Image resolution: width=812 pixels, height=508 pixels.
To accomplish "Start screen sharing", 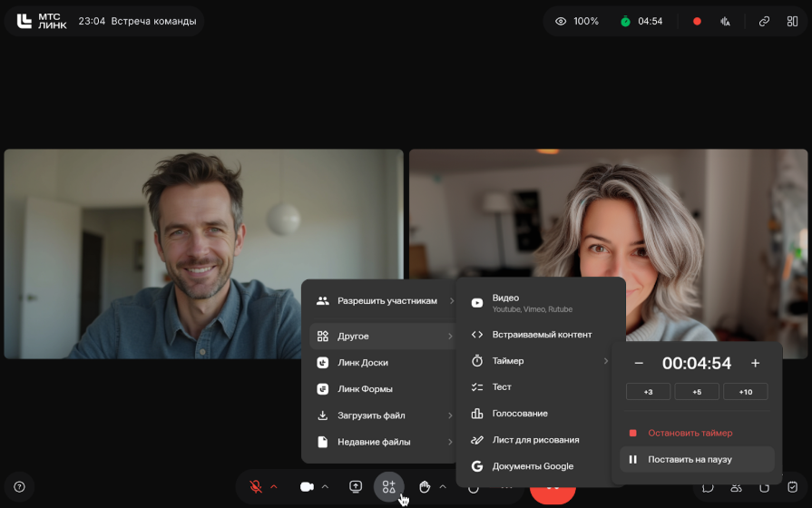I will tap(356, 487).
